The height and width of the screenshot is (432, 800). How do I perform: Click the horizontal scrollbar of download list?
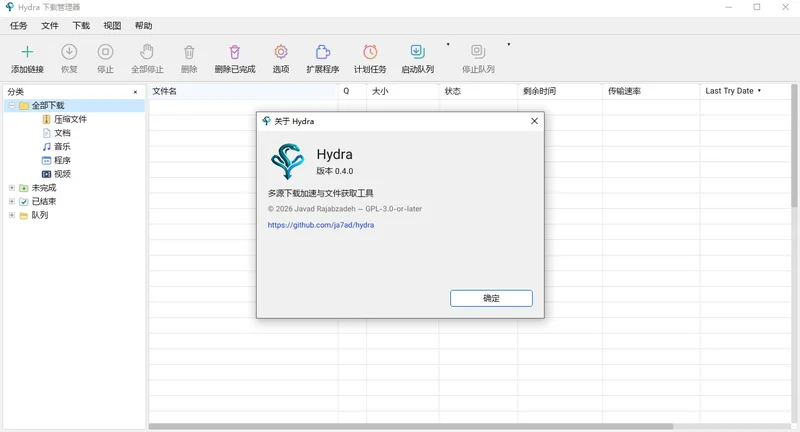pyautogui.click(x=411, y=426)
